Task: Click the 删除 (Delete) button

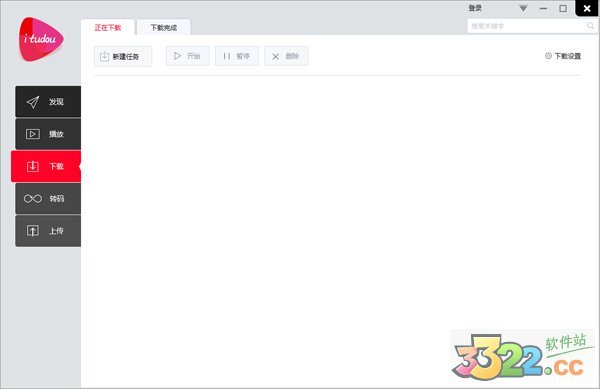Action: click(286, 56)
